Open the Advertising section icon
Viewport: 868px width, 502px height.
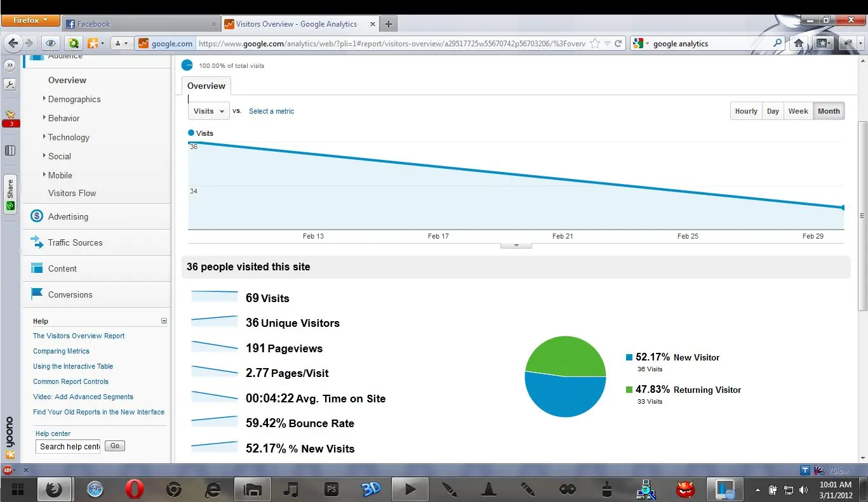37,216
